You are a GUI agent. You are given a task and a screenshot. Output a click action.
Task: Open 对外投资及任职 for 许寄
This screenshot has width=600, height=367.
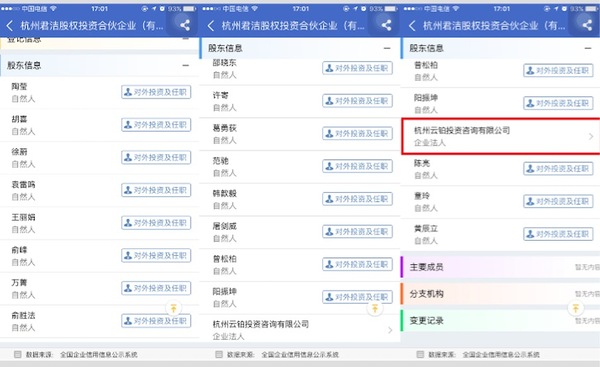357,101
